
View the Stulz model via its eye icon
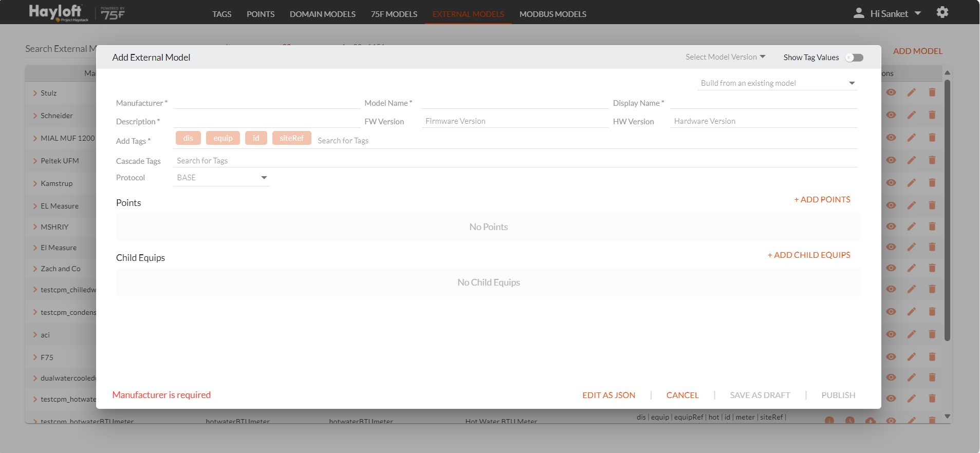tap(891, 92)
